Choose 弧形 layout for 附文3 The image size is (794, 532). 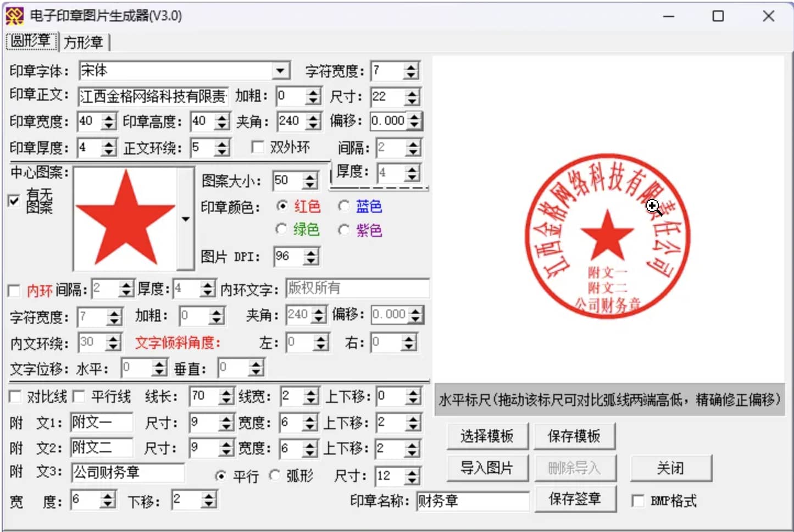coord(275,476)
